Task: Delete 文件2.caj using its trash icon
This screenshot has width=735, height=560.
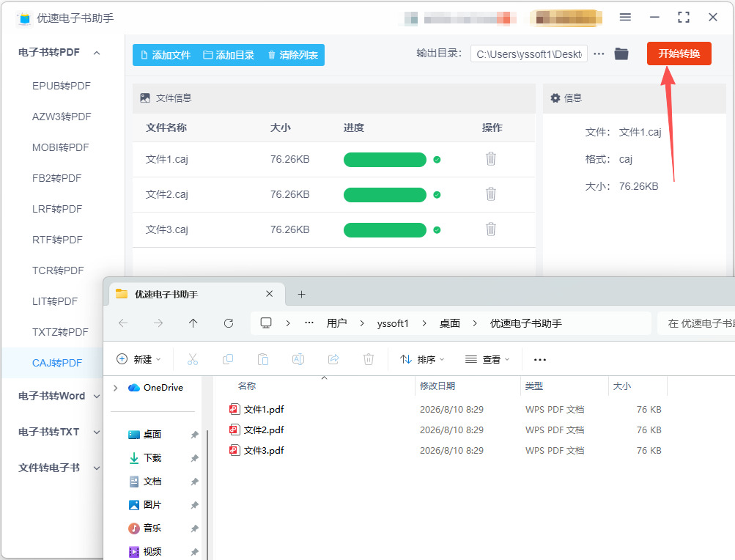Action: click(x=491, y=194)
